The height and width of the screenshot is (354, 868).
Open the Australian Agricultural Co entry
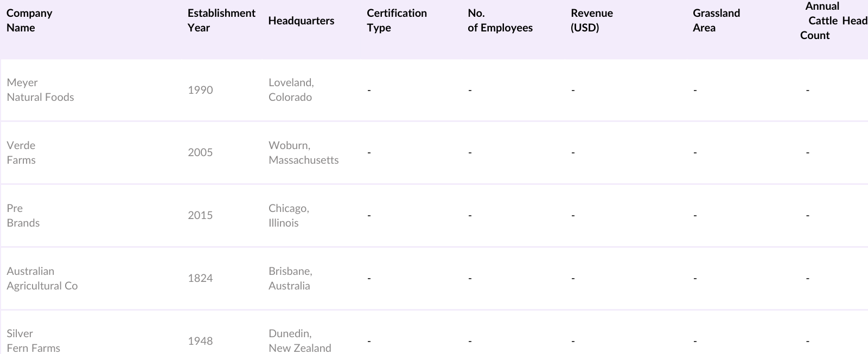(42, 279)
